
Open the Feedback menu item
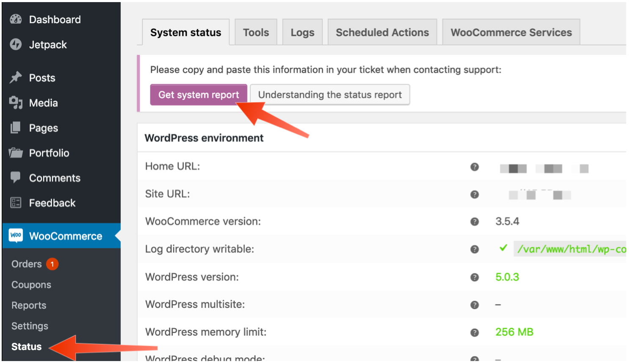[x=61, y=203]
